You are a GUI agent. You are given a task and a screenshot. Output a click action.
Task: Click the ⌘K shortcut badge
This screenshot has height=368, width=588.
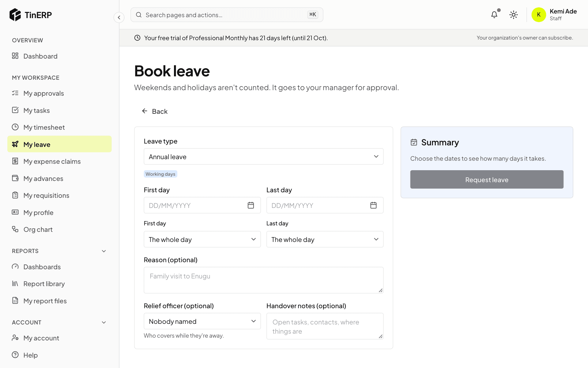coord(313,14)
